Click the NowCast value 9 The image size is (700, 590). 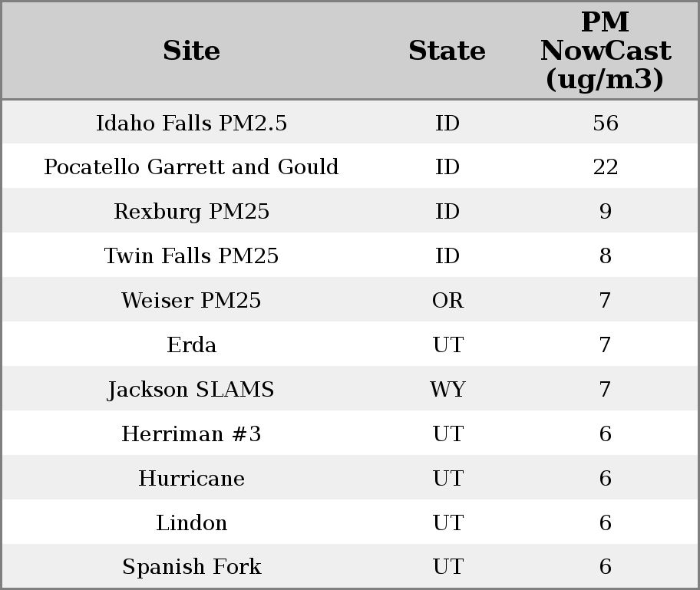(605, 212)
